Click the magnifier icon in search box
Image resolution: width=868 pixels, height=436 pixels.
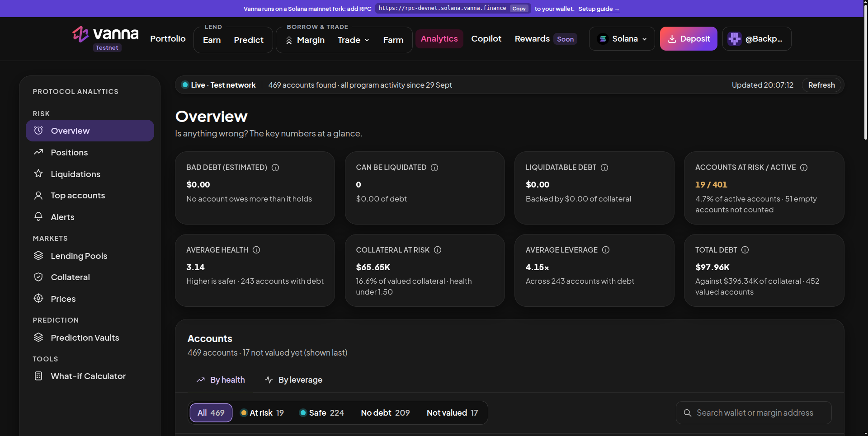[x=688, y=413]
